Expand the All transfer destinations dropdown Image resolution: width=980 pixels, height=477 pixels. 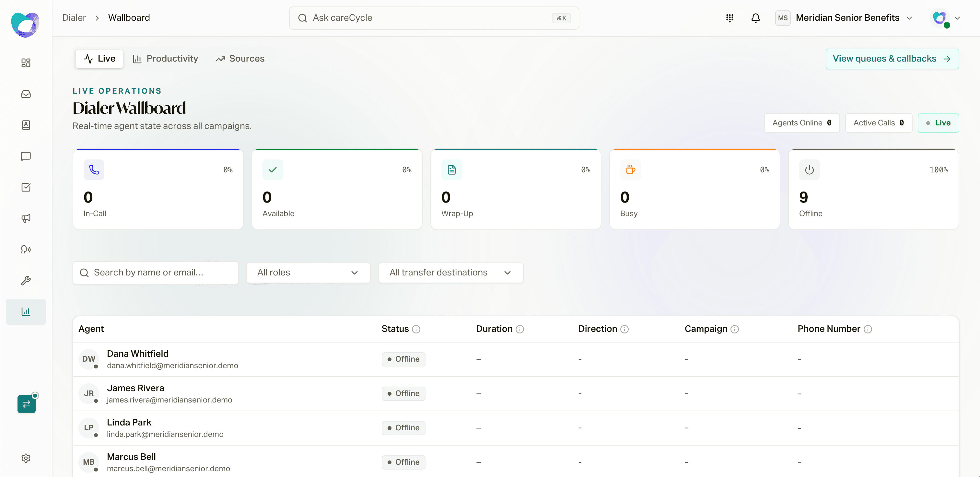(x=451, y=273)
